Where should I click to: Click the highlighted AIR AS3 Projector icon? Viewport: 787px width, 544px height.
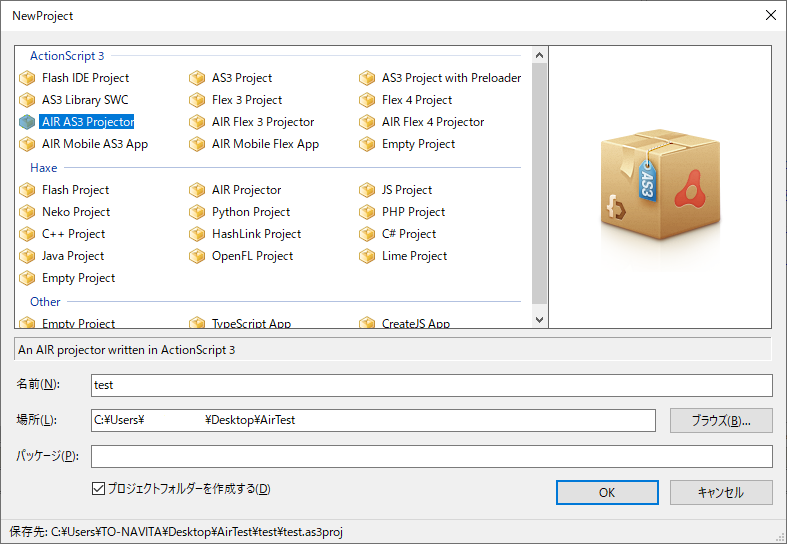pos(27,122)
